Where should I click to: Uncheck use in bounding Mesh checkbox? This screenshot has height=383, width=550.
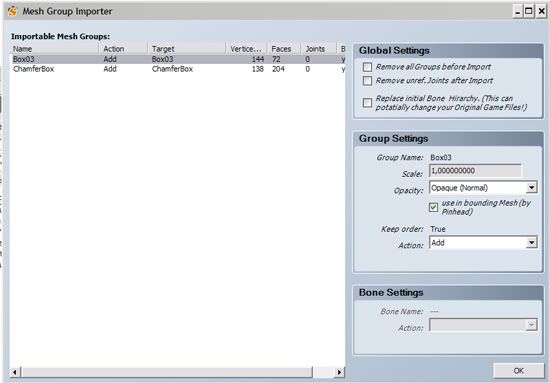point(433,207)
